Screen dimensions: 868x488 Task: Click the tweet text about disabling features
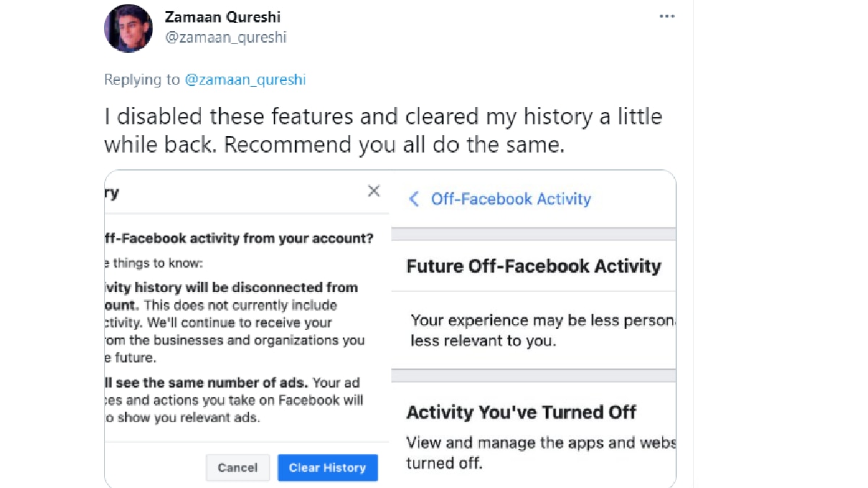click(383, 130)
